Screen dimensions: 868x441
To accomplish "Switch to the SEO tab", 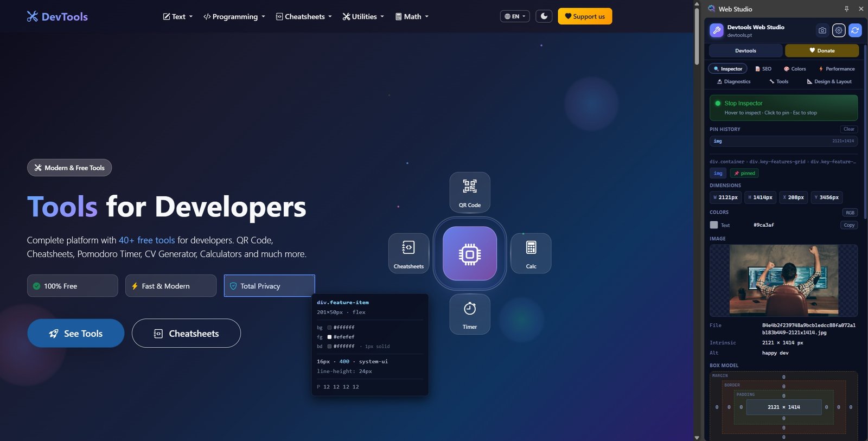I will (763, 69).
